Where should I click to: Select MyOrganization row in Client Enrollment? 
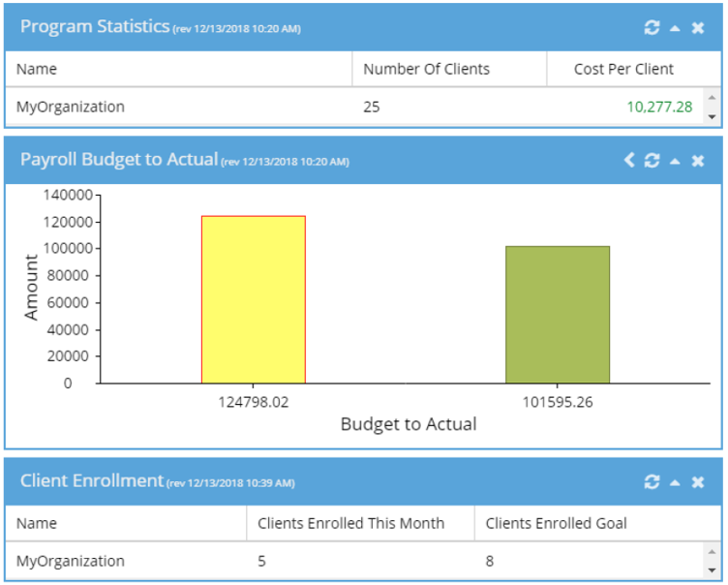tap(354, 561)
